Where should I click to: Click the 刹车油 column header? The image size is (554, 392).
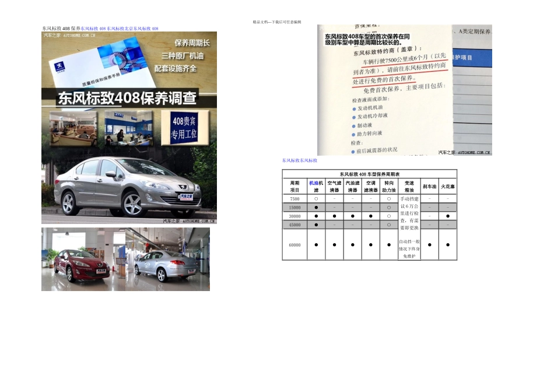tap(430, 187)
